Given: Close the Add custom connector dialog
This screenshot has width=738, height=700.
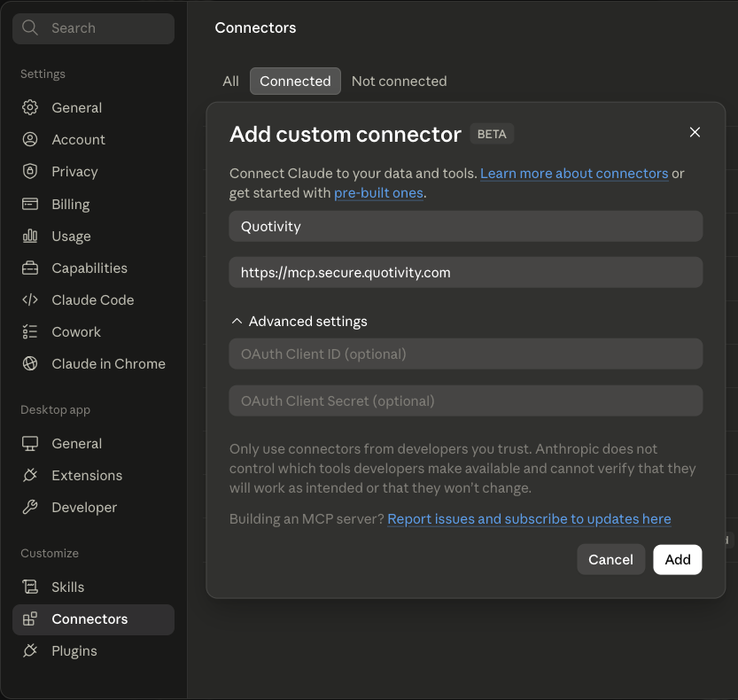Looking at the screenshot, I should [695, 132].
